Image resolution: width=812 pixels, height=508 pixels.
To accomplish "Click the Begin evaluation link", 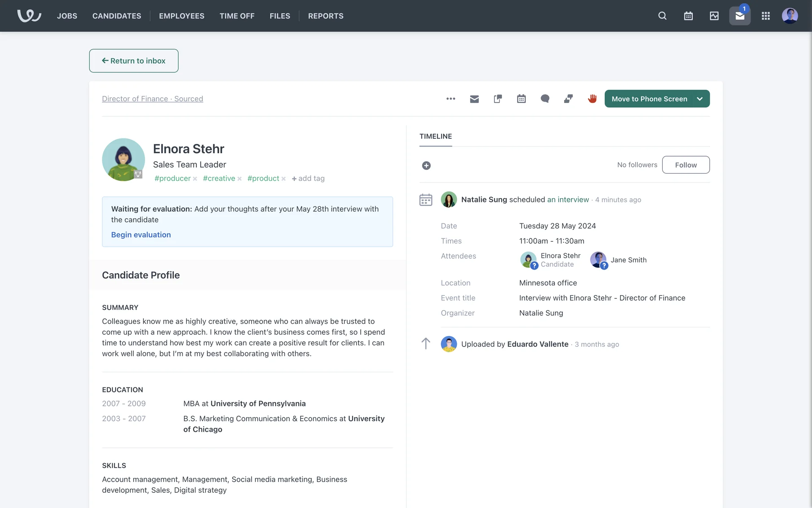I will [x=141, y=235].
